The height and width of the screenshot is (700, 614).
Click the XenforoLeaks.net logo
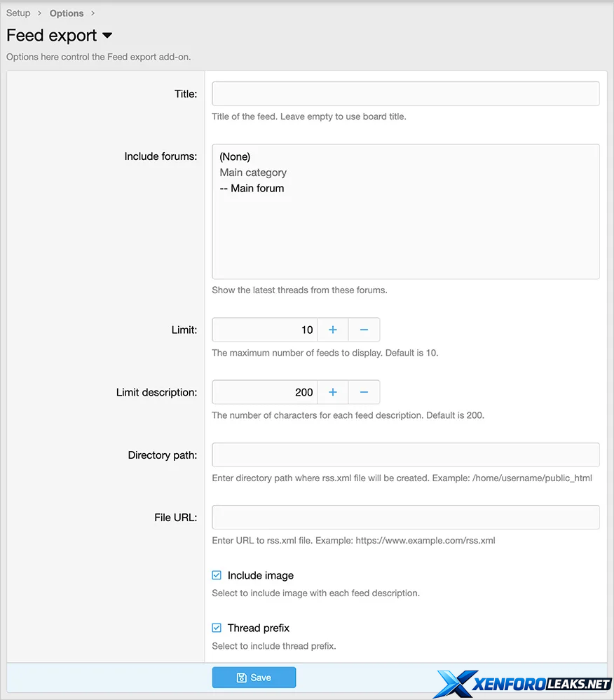coord(522,684)
